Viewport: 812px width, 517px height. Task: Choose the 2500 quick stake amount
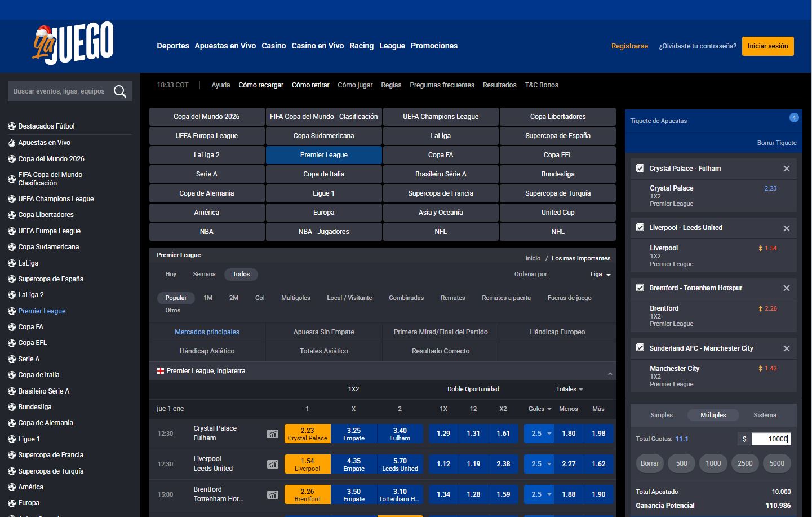click(745, 463)
